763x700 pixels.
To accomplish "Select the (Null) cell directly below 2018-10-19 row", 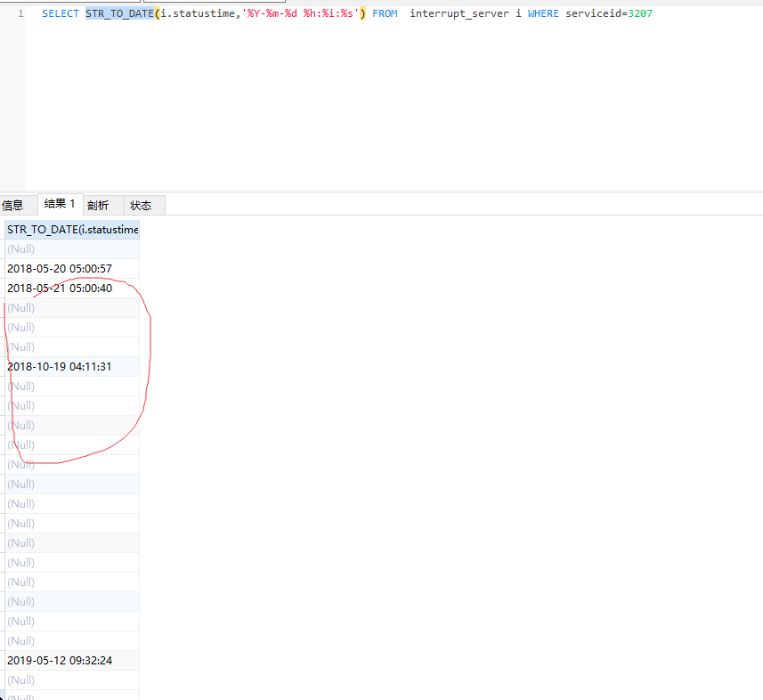I will click(x=21, y=386).
